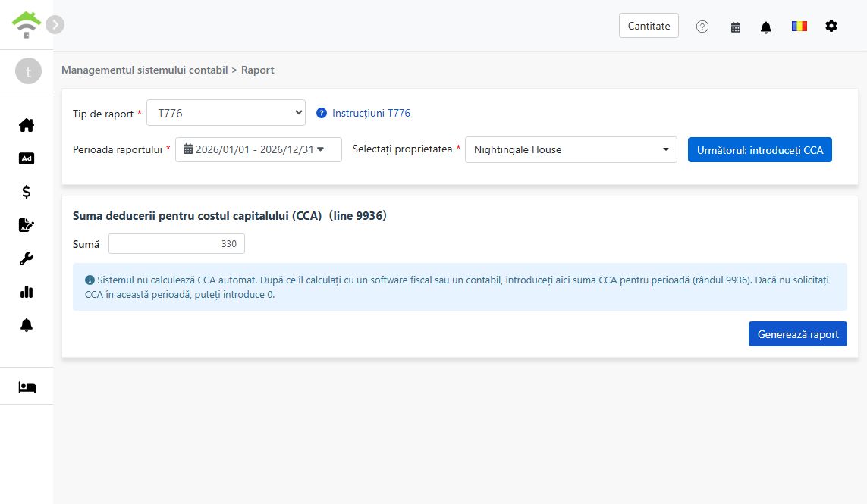The image size is (867, 504).
Task: Expand sidebar with the arrow chevron
Action: 55,24
